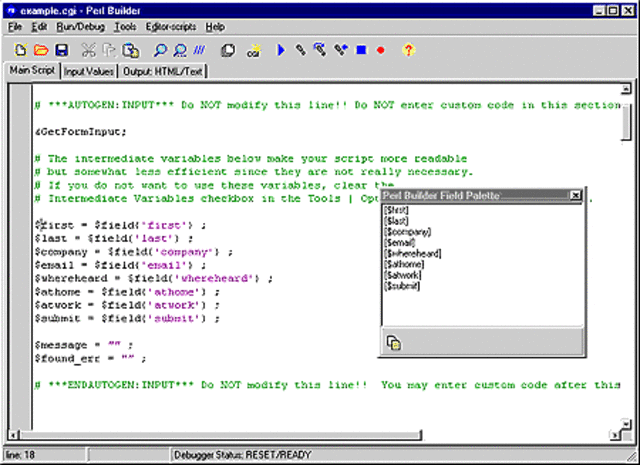Toggle comment using the blue slashes icon
This screenshot has height=465, width=640.
tap(200, 50)
